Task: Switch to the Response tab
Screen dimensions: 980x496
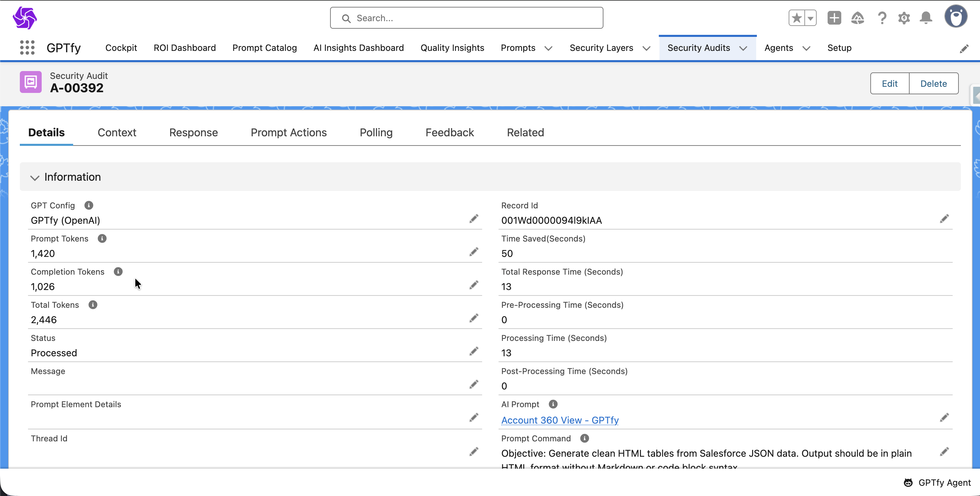Action: tap(193, 132)
